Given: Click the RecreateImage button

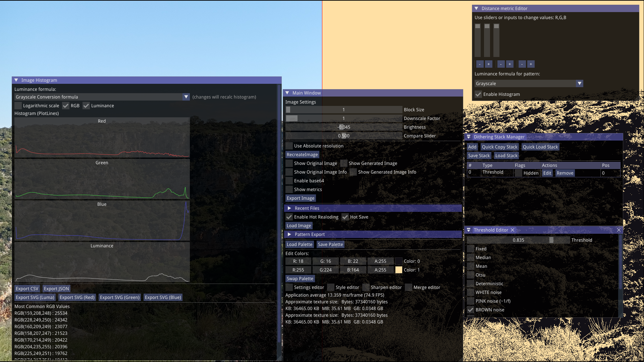Looking at the screenshot, I should coord(302,155).
